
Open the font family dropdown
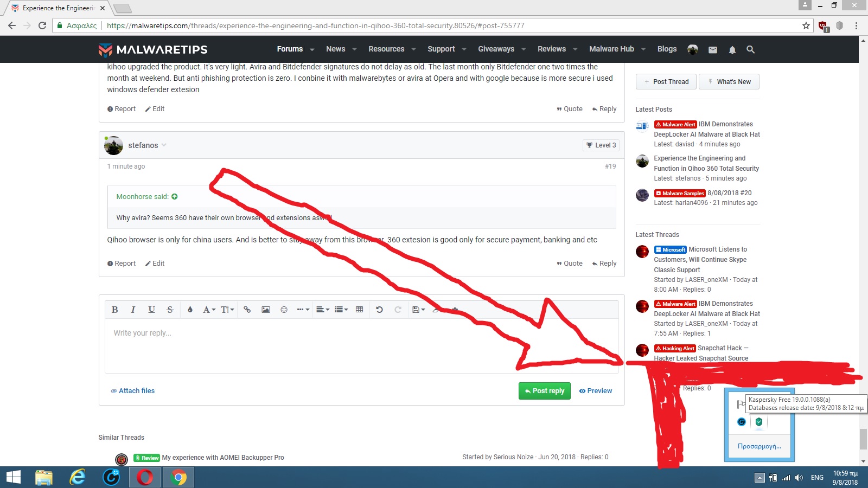click(x=209, y=310)
